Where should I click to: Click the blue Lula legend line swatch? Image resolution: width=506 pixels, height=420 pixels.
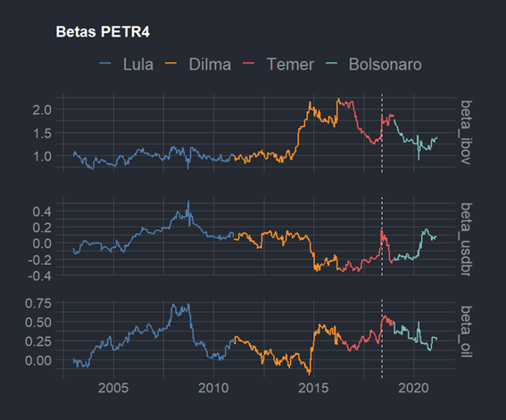coord(105,63)
